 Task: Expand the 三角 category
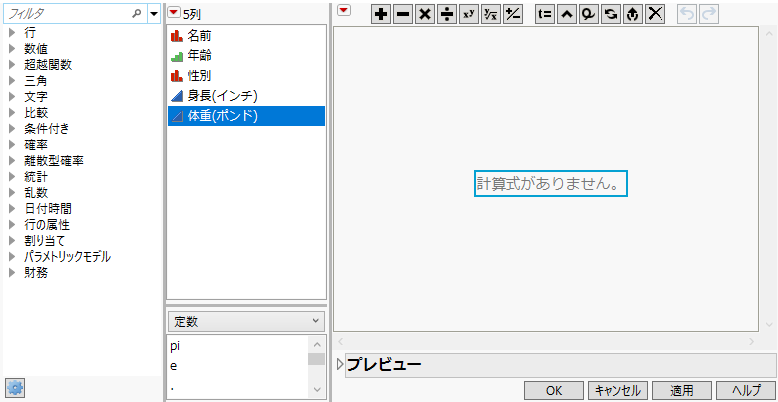click(12, 81)
